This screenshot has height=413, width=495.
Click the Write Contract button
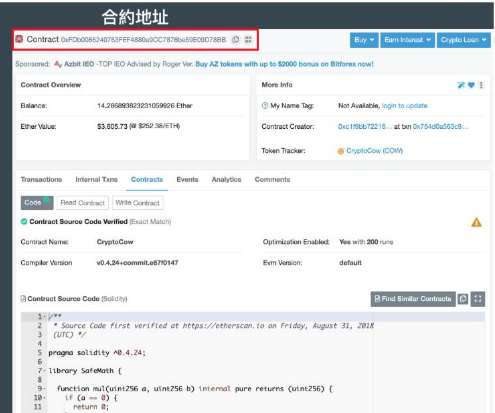[x=138, y=203]
